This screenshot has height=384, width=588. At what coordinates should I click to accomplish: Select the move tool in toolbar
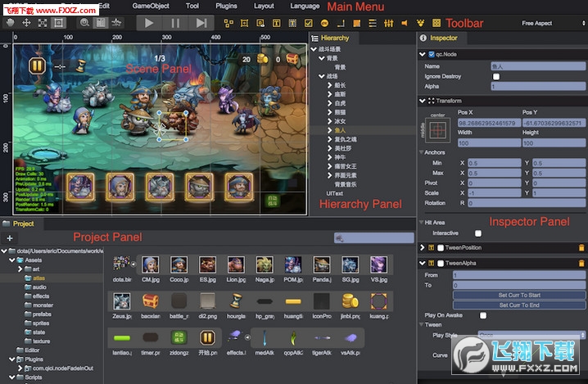click(x=26, y=23)
